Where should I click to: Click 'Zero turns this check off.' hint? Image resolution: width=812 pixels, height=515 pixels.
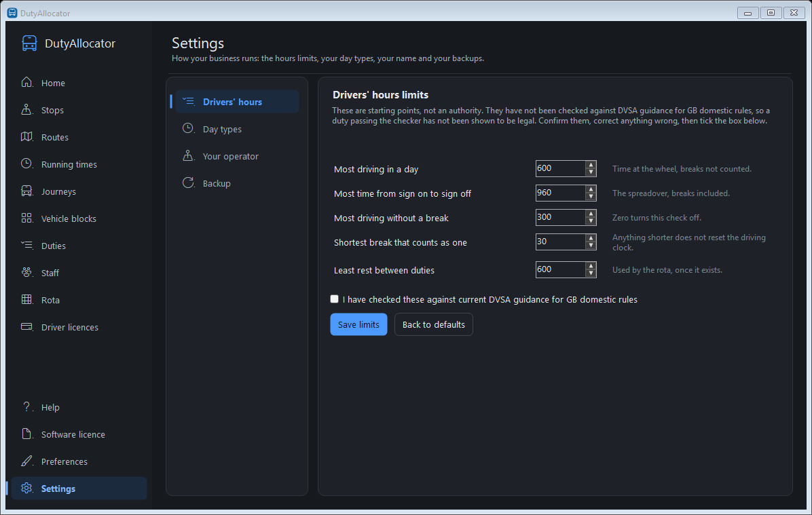click(657, 217)
